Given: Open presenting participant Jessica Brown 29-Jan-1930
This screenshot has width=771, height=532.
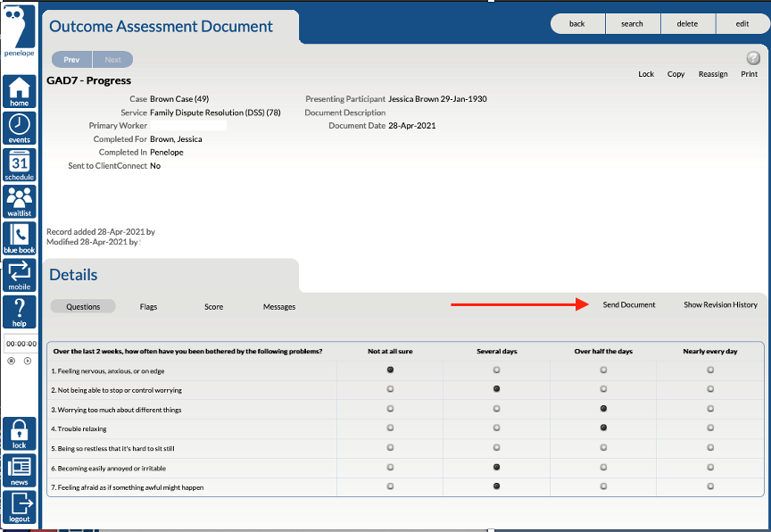Looking at the screenshot, I should [437, 99].
